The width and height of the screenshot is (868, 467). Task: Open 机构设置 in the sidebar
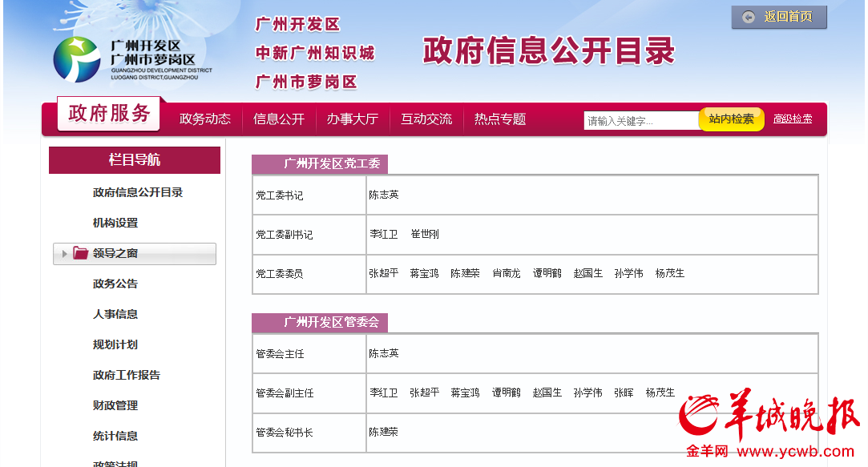pos(115,223)
